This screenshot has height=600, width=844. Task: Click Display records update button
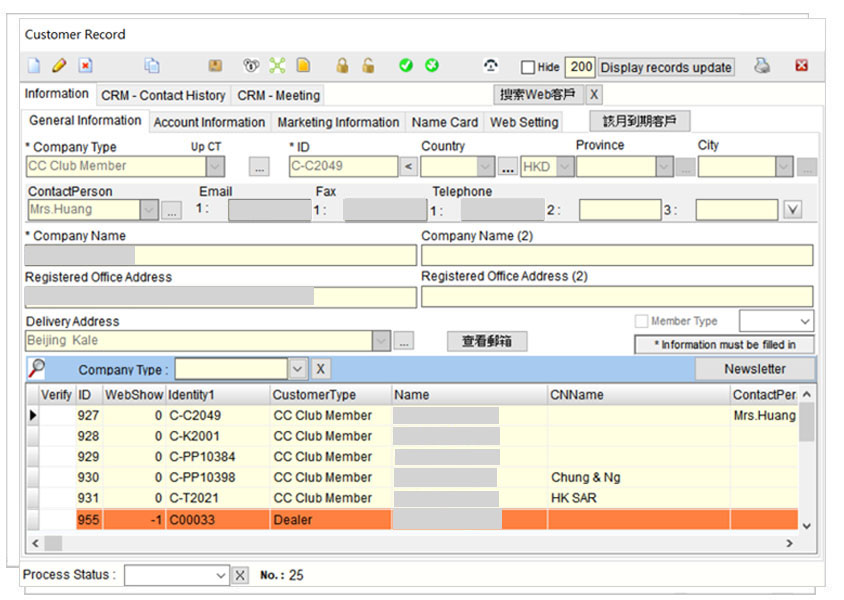[x=666, y=67]
